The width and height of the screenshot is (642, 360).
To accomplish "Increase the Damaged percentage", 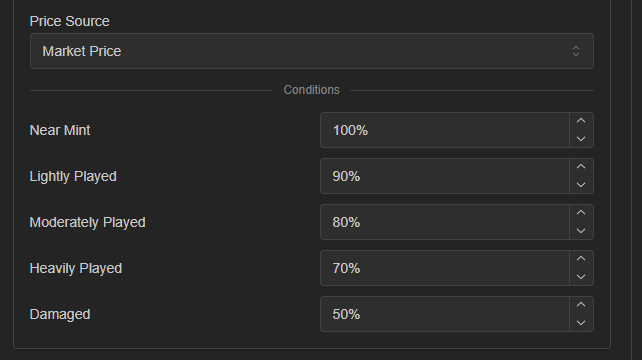I will [581, 304].
